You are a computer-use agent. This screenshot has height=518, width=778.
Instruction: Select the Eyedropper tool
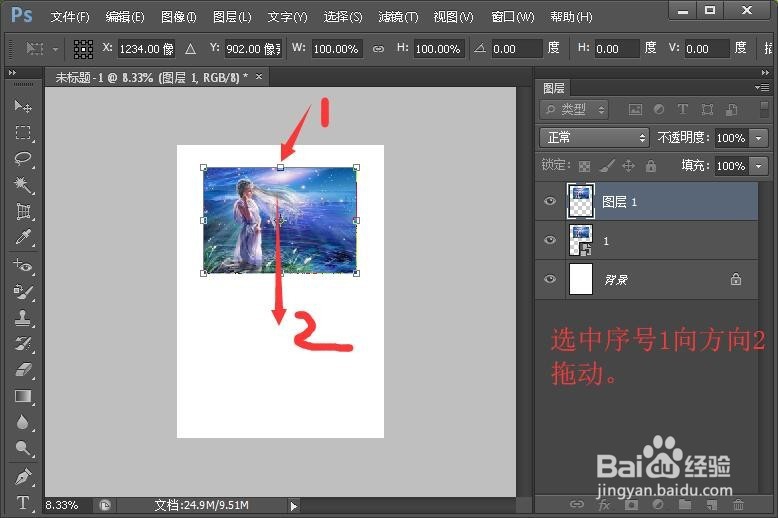click(22, 237)
